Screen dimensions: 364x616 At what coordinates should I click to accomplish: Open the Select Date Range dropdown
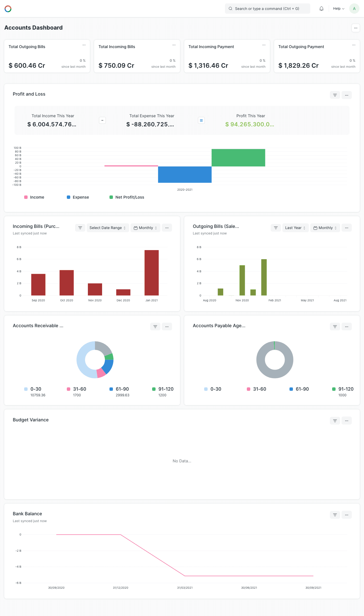pos(107,228)
